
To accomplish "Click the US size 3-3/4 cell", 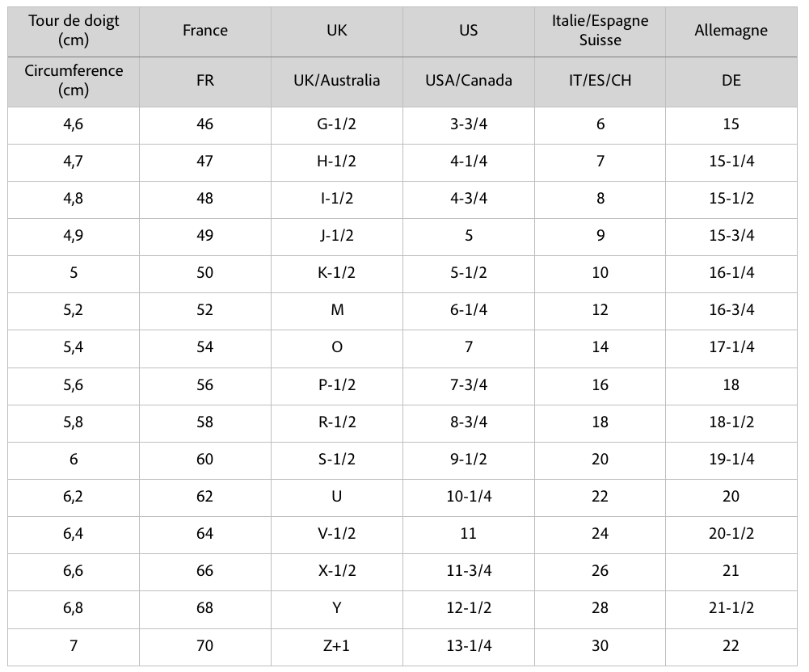I will pos(469,124).
